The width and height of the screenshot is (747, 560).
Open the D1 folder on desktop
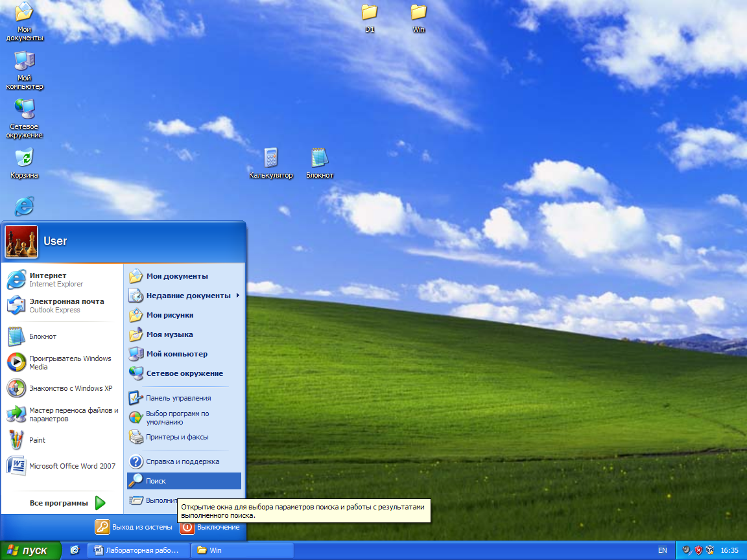pyautogui.click(x=369, y=18)
